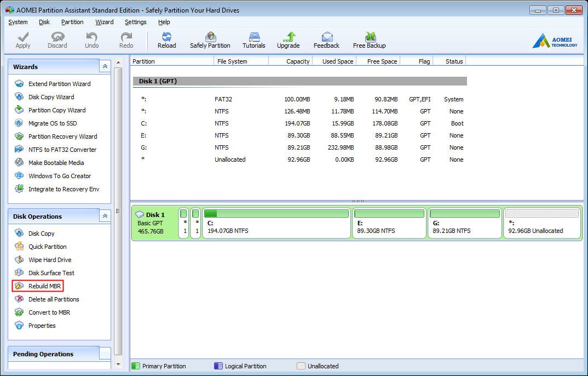The width and height of the screenshot is (588, 376).
Task: Run the Disk Surface Test
Action: 45,273
